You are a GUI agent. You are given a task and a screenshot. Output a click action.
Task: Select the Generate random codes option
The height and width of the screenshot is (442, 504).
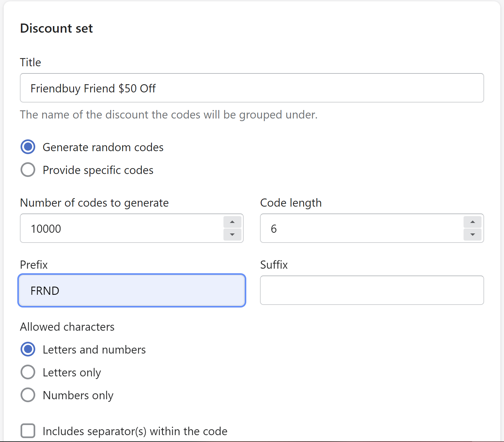(28, 147)
